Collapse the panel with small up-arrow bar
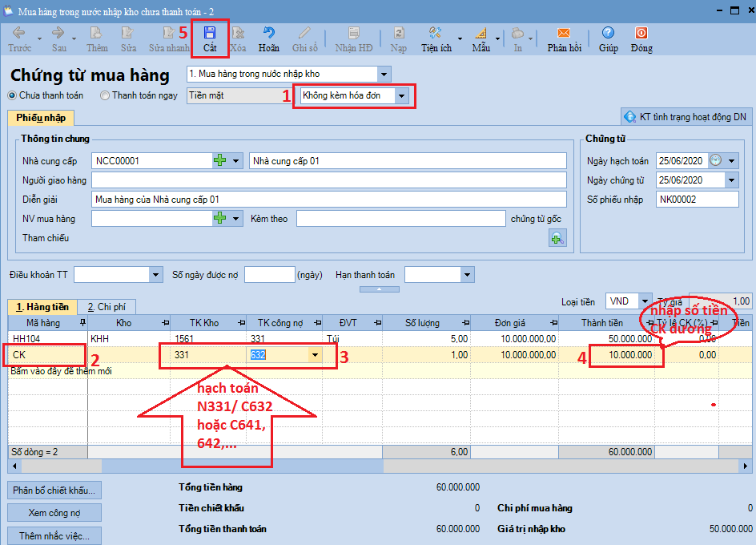The height and width of the screenshot is (545, 756). pyautogui.click(x=379, y=289)
